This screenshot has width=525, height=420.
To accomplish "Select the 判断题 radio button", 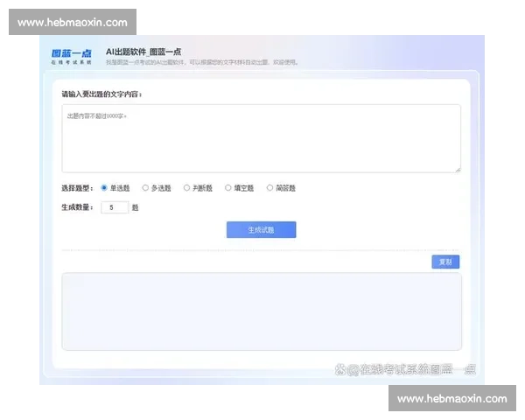I will 186,188.
